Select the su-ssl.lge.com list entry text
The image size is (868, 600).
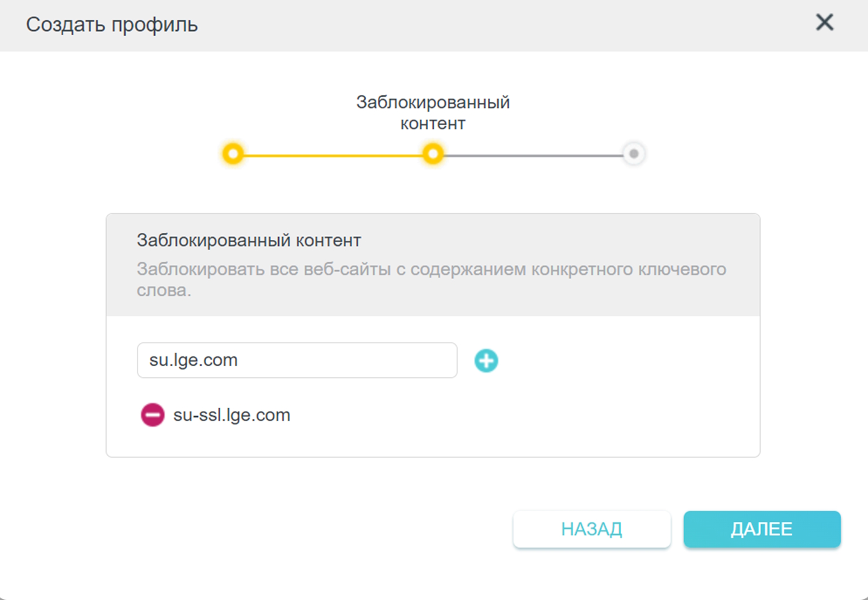coord(231,415)
